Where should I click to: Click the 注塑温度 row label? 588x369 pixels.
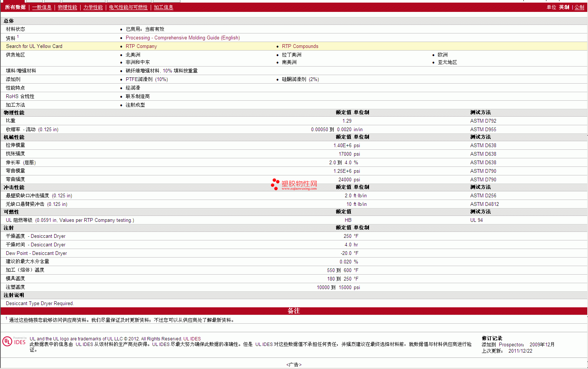tap(15, 287)
